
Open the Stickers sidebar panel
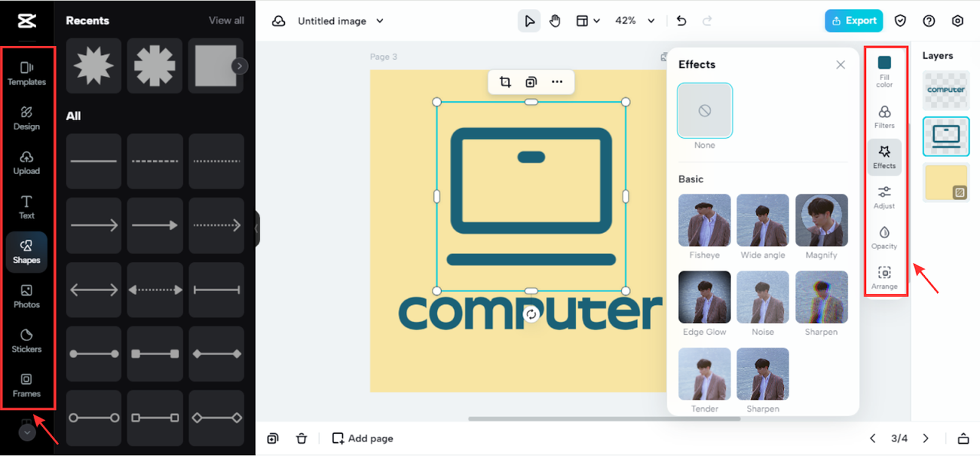(x=27, y=341)
